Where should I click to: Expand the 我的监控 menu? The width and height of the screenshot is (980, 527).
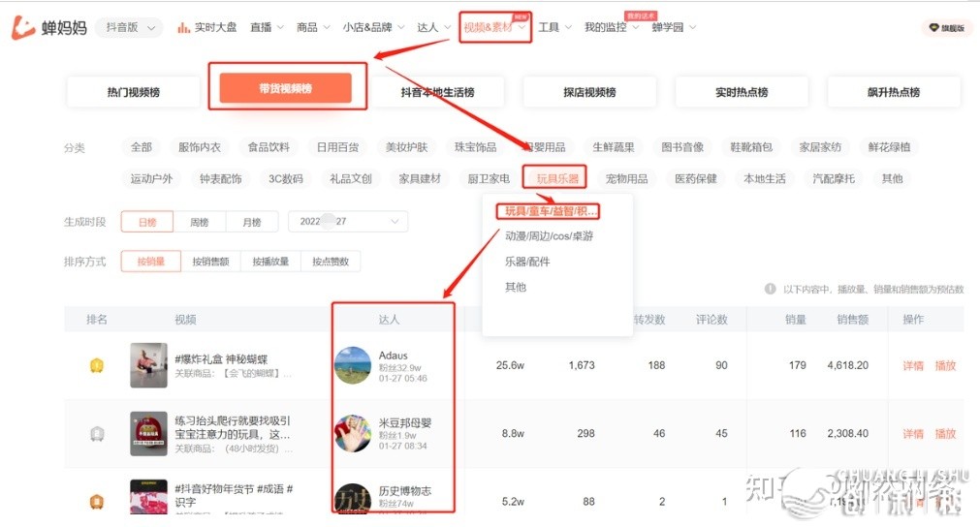tap(612, 27)
